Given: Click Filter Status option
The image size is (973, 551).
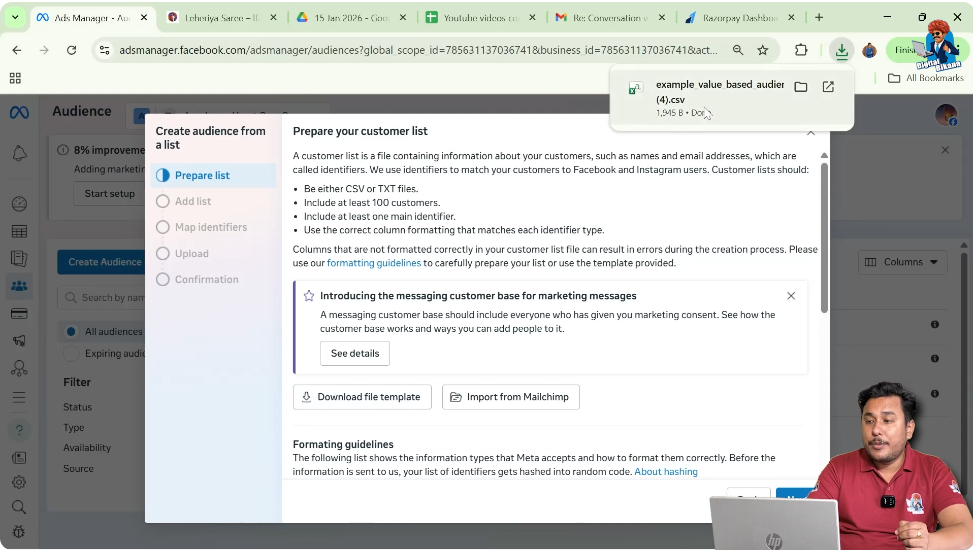Looking at the screenshot, I should [x=78, y=407].
